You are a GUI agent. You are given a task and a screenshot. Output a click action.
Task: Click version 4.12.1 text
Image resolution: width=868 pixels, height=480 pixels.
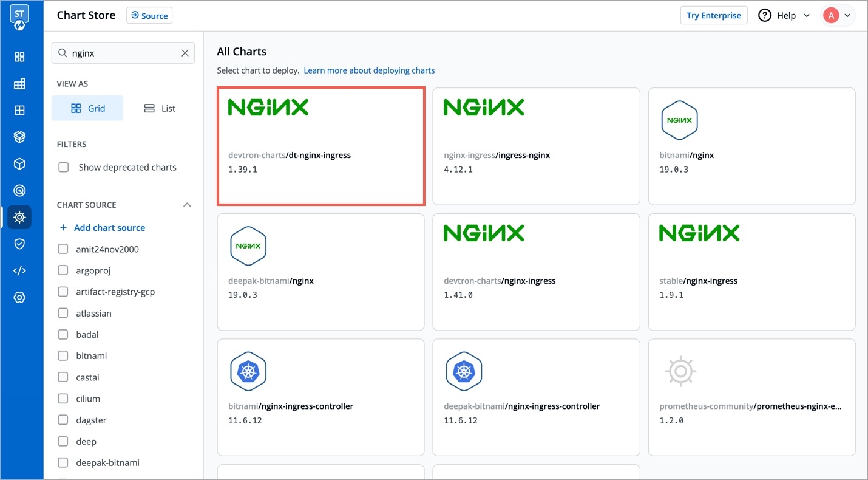pyautogui.click(x=458, y=170)
